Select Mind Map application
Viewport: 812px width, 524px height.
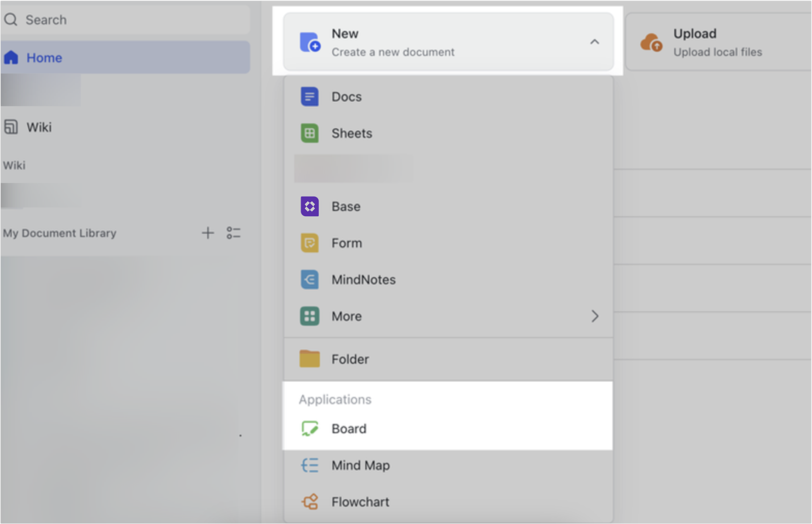click(448, 465)
